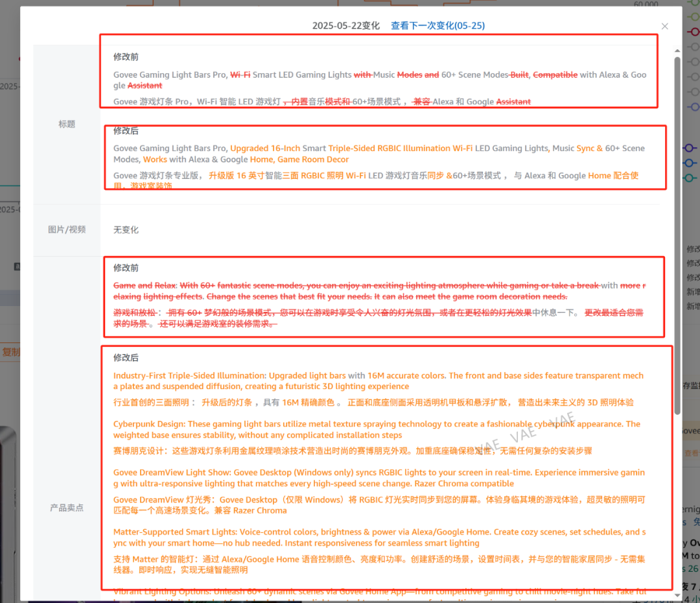Click the 修改前 heading in the 标题 section

coord(126,56)
